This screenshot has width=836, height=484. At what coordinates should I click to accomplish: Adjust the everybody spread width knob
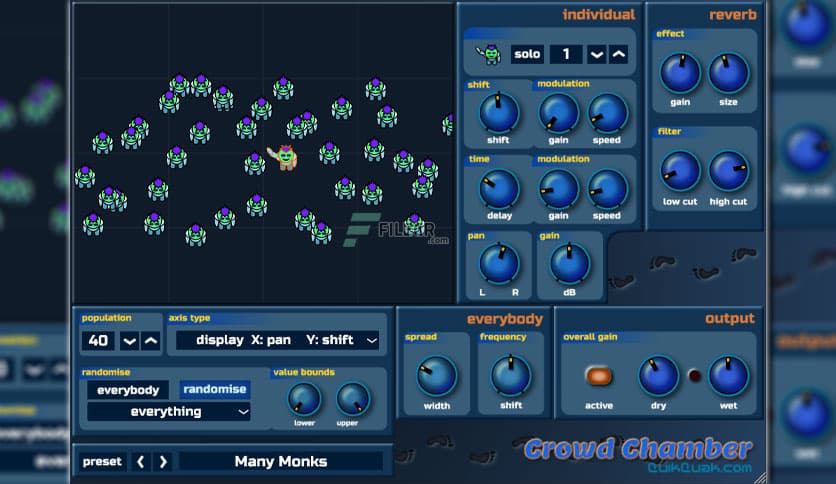(x=437, y=376)
